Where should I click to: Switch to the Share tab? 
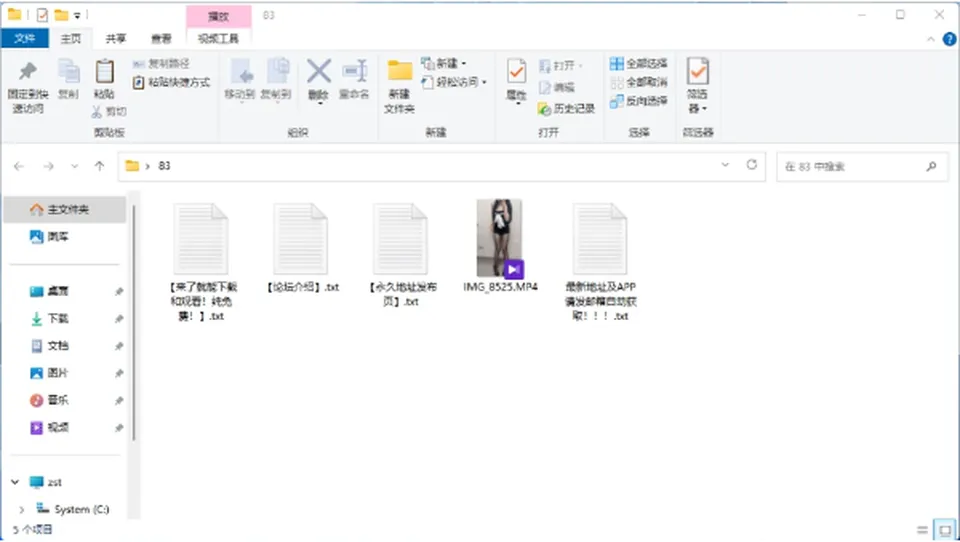[116, 39]
